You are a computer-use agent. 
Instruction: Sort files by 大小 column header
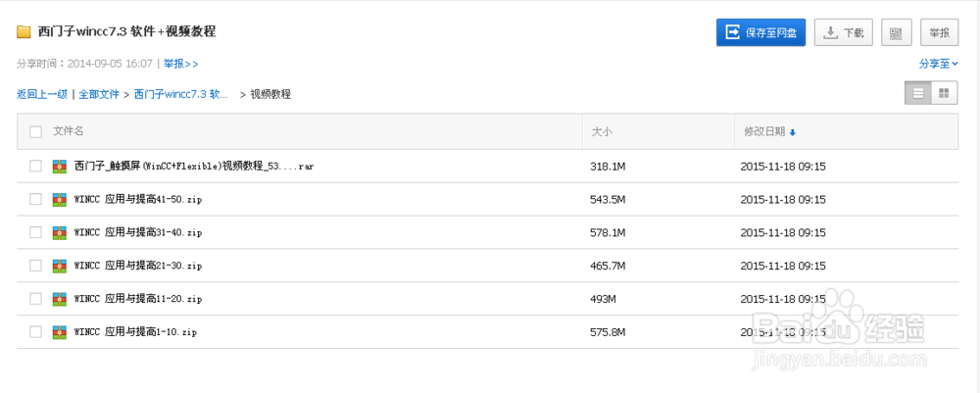coord(602,131)
